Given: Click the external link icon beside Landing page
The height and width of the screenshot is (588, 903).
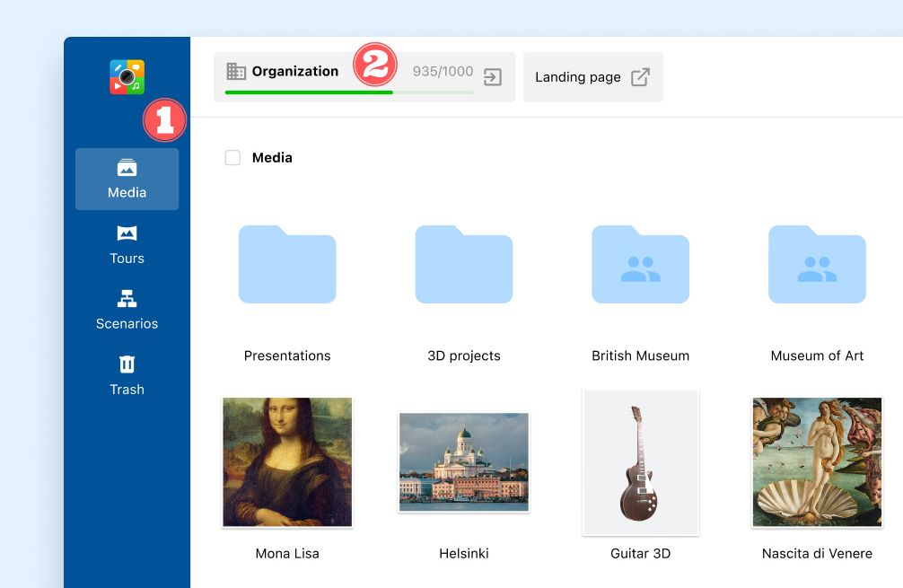Looking at the screenshot, I should 640,77.
